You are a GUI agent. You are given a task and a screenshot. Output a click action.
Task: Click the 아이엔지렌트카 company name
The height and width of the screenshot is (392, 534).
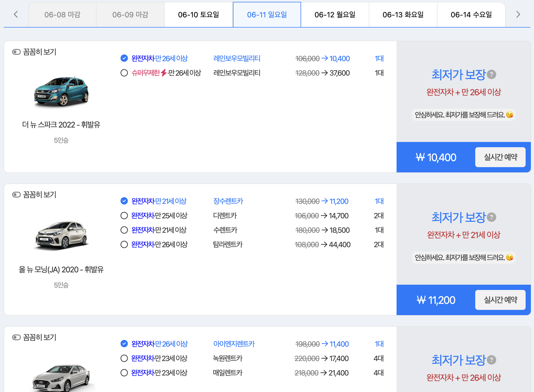pyautogui.click(x=234, y=344)
